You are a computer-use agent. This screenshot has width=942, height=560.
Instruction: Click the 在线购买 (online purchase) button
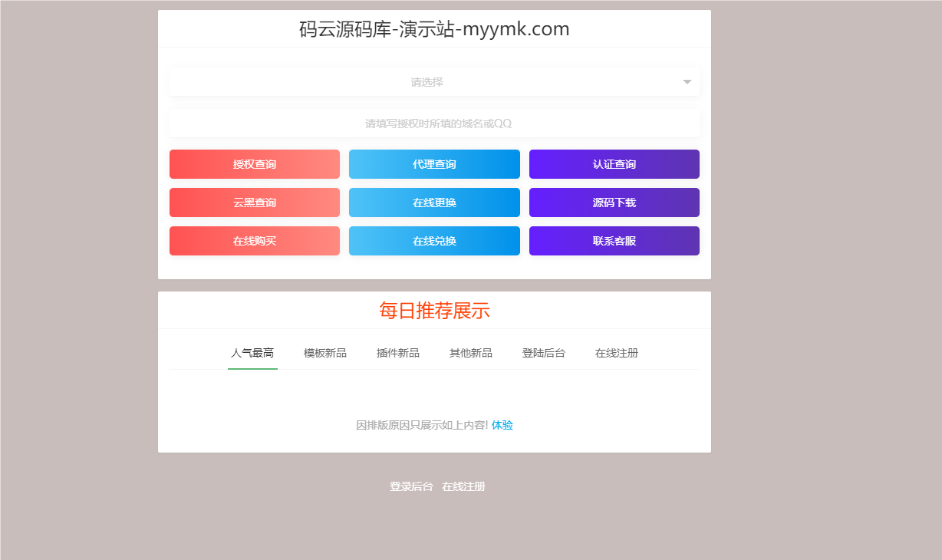[x=254, y=240]
